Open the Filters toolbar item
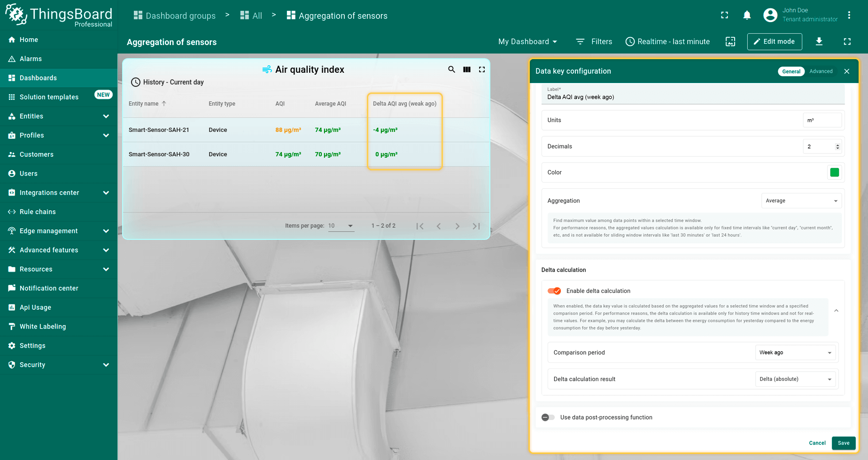 pos(594,41)
